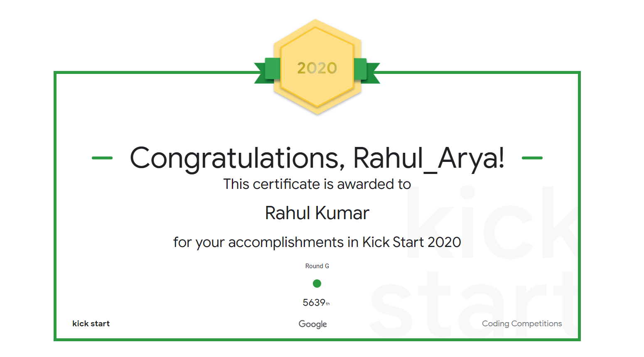Image resolution: width=644 pixels, height=357 pixels.
Task: Click the green dash left of Congratulations
Action: pos(102,158)
